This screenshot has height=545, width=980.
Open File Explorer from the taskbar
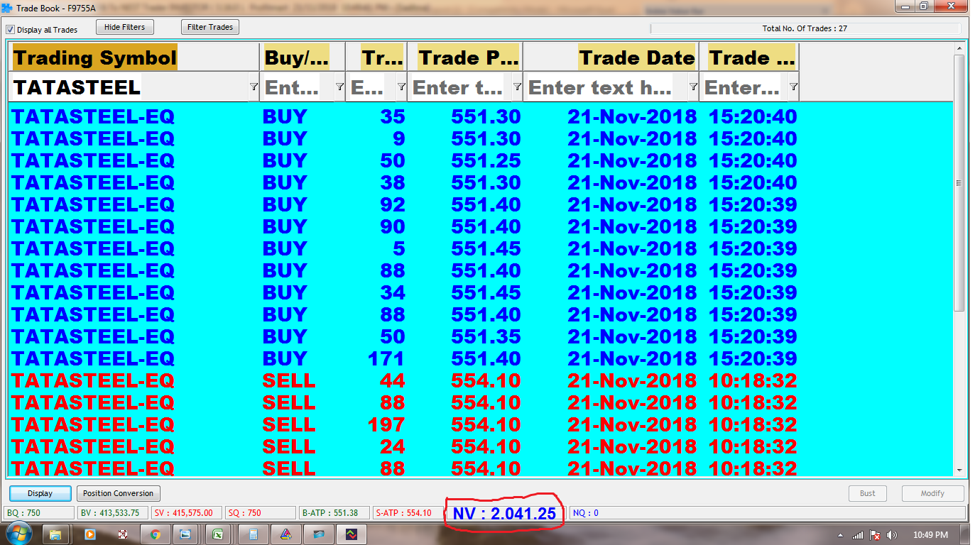point(55,534)
